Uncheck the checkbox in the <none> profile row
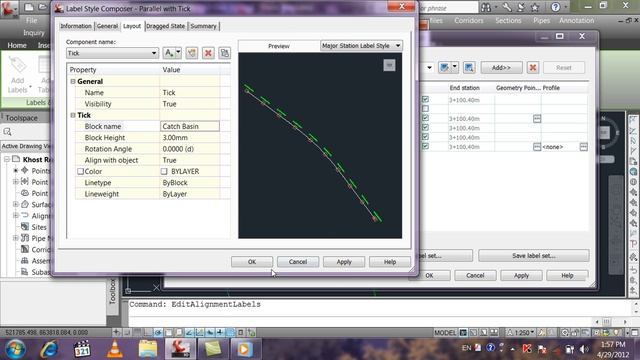 tap(425, 146)
